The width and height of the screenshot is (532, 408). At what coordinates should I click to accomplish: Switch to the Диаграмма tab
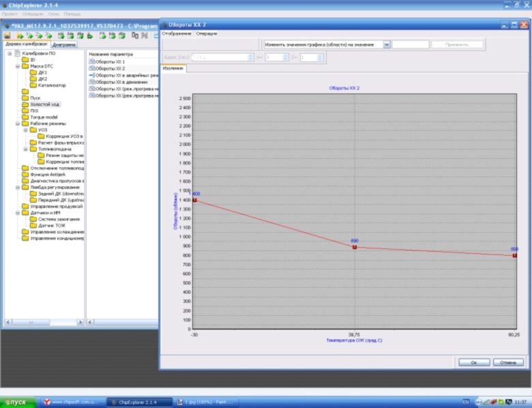tap(64, 45)
